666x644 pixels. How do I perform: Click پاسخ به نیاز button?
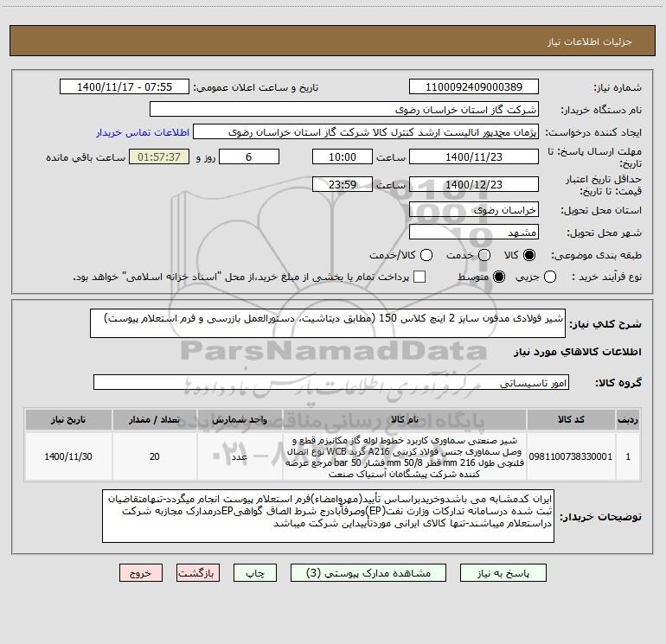click(x=503, y=573)
